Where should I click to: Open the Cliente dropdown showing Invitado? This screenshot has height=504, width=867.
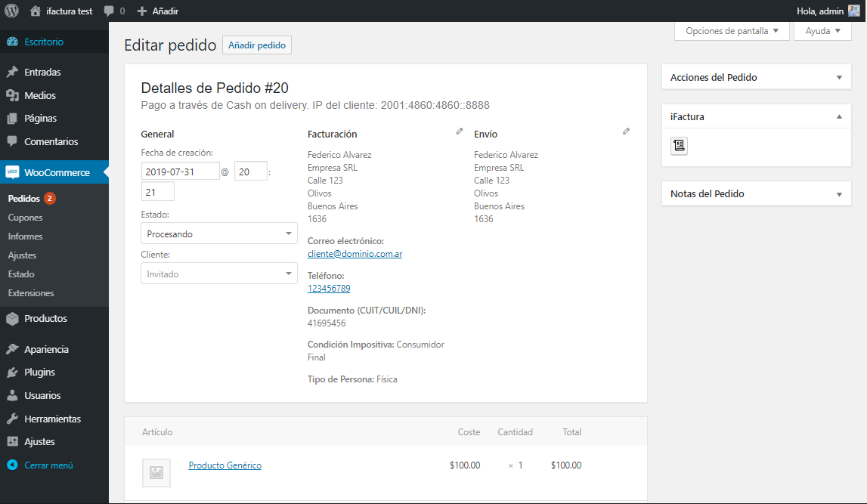219,274
